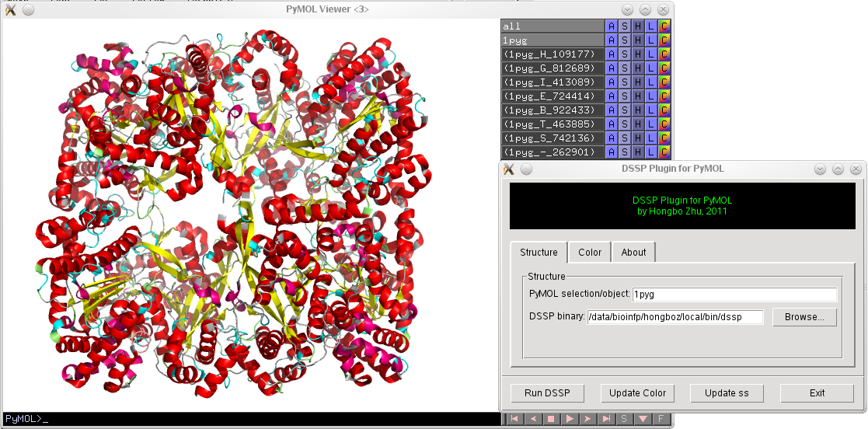
Task: Click the PyMOL selection/object input field
Action: click(x=734, y=295)
